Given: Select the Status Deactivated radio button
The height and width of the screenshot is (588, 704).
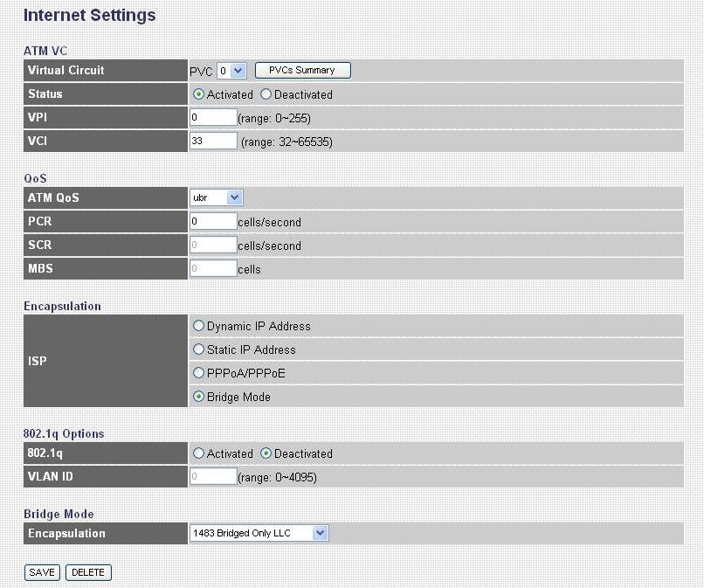Looking at the screenshot, I should (x=266, y=94).
